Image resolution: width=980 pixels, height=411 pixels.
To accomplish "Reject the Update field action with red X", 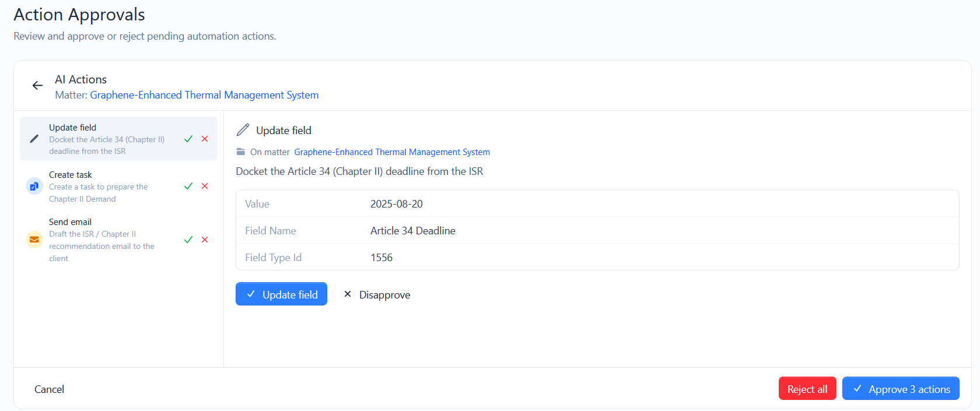I will pos(205,139).
